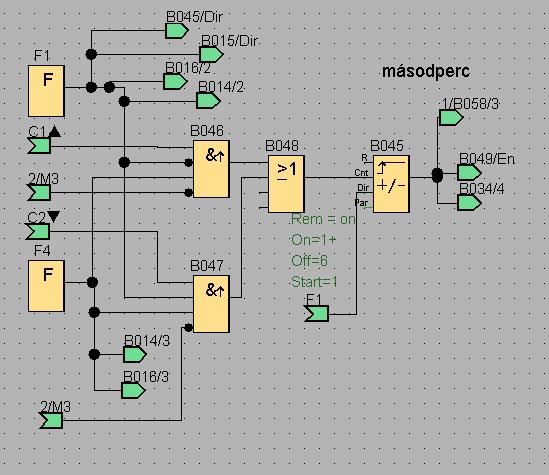Select the 2/M3 connector at bottom
Image resolution: width=549 pixels, height=475 pixels.
point(51,420)
